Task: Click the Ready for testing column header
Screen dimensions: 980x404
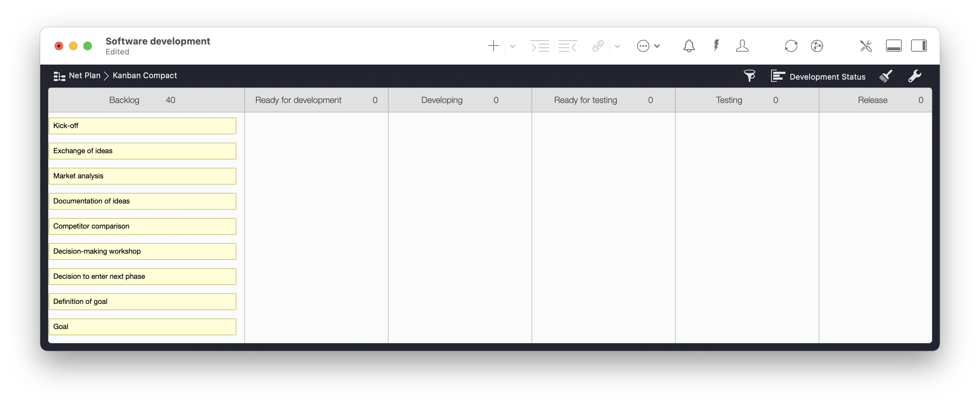Action: 603,100
